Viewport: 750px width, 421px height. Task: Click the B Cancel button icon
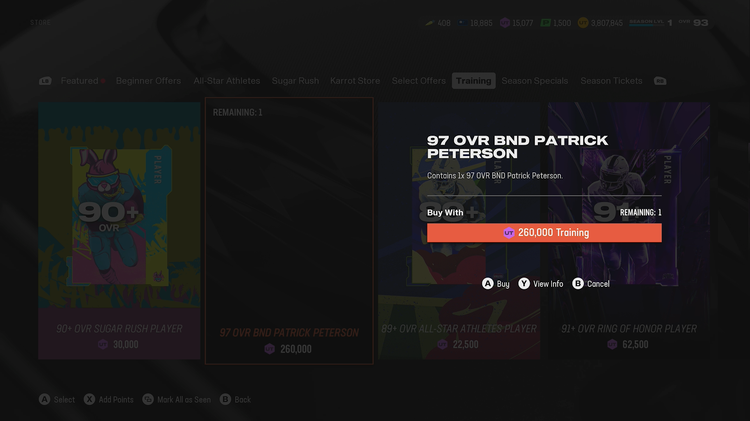(578, 284)
